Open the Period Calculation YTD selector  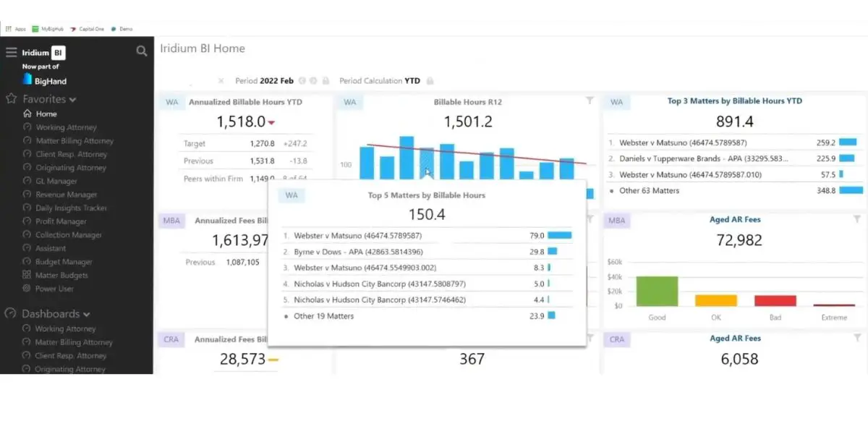tap(380, 81)
